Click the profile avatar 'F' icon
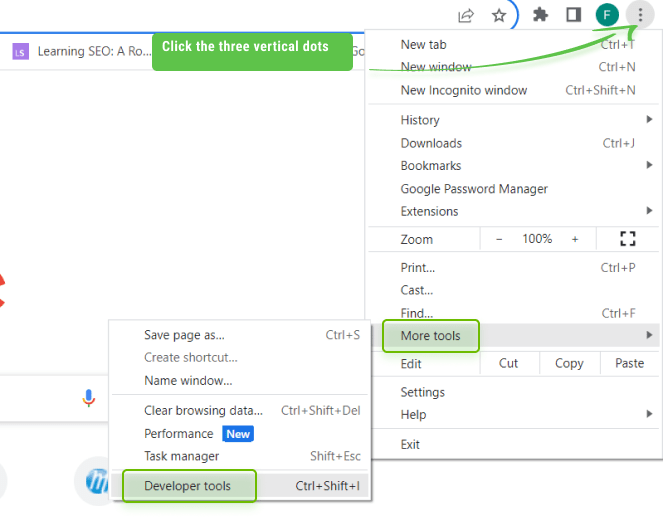This screenshot has height=520, width=663. 607,15
